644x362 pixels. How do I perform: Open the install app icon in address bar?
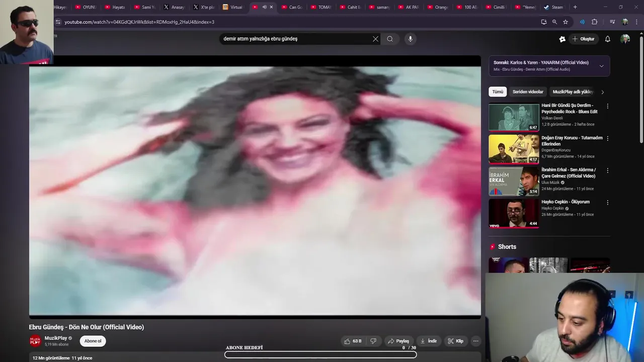tap(543, 22)
